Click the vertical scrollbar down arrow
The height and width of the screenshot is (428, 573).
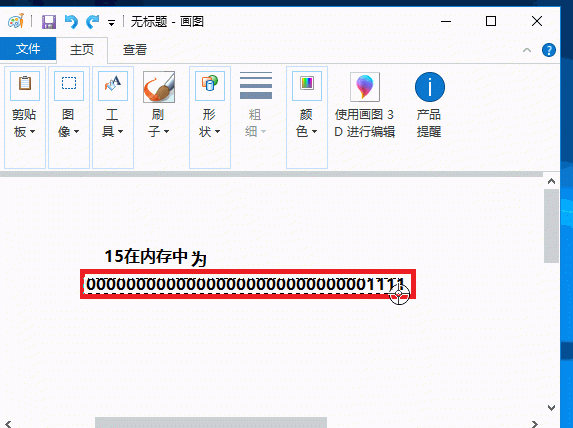pyautogui.click(x=551, y=408)
